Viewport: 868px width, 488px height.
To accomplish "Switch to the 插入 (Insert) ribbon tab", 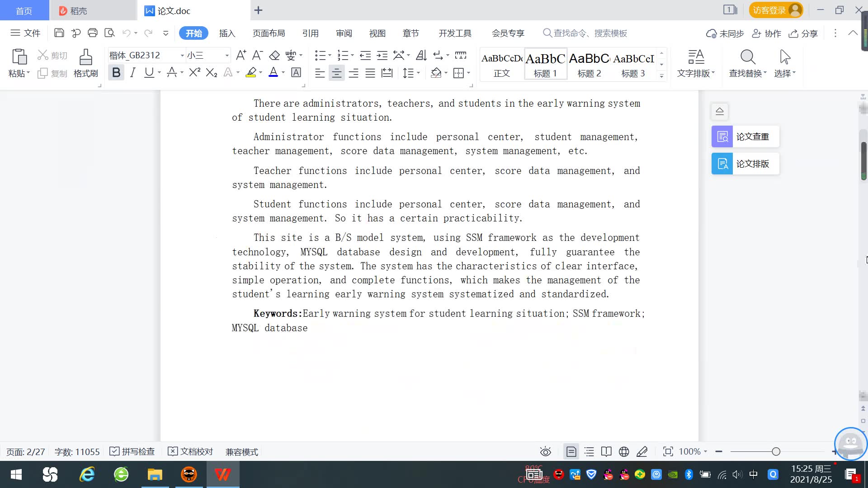I will [227, 33].
